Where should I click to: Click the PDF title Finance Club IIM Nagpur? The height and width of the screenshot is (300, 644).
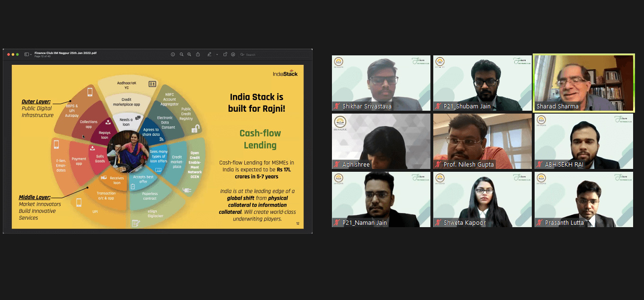[x=65, y=53]
